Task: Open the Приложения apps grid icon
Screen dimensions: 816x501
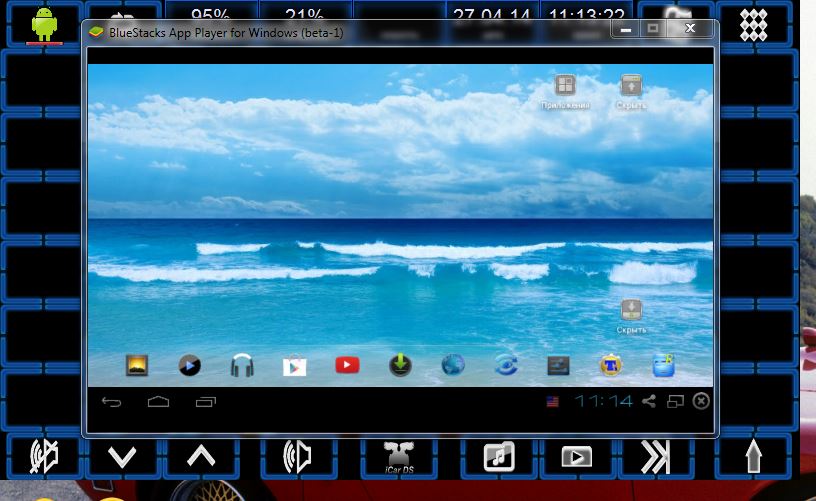Action: (565, 86)
